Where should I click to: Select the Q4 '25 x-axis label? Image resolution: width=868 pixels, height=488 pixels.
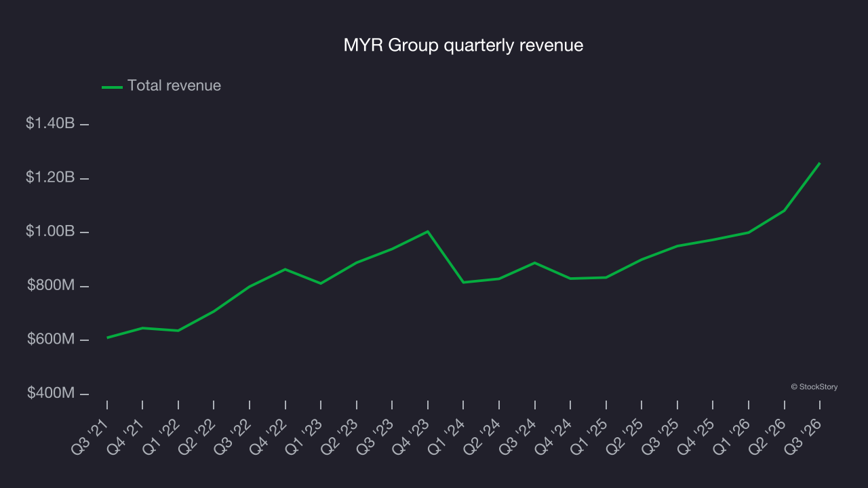[x=694, y=436]
